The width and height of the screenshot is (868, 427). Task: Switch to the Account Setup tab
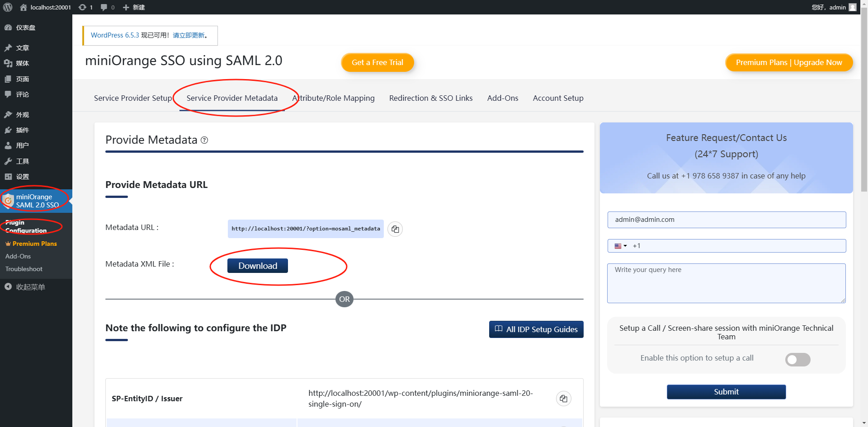pyautogui.click(x=558, y=98)
